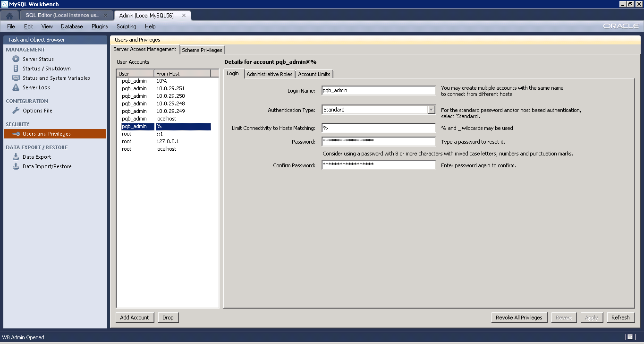The width and height of the screenshot is (644, 344).
Task: Click the Limit Connectivity to Hosts Matching field
Action: (x=379, y=128)
